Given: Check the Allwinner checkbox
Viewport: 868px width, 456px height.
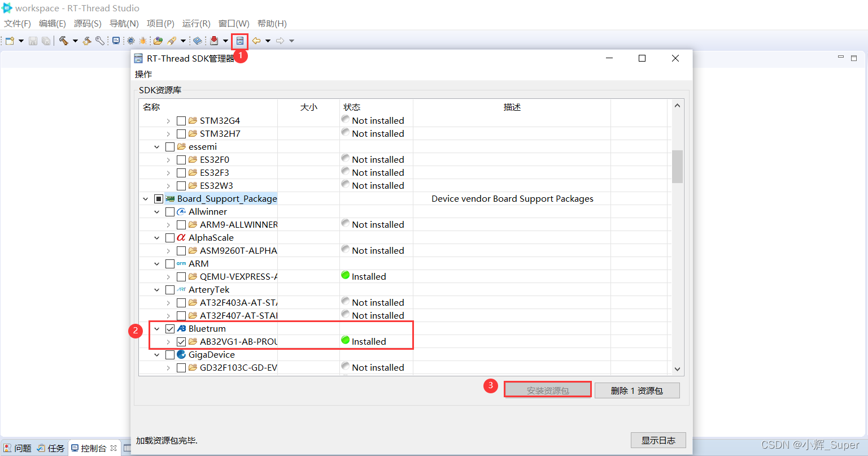Looking at the screenshot, I should coord(170,212).
